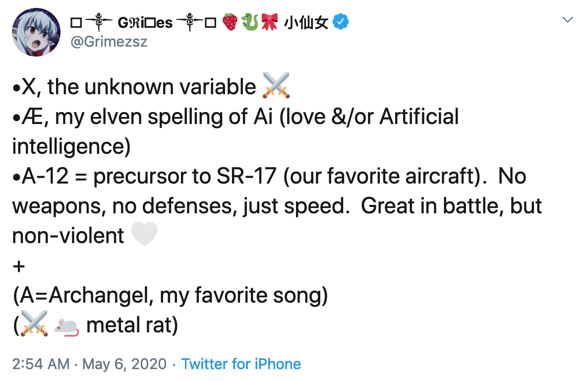Click the Chinese characters 小仙女 in name
The width and height of the screenshot is (588, 381).
(x=306, y=22)
